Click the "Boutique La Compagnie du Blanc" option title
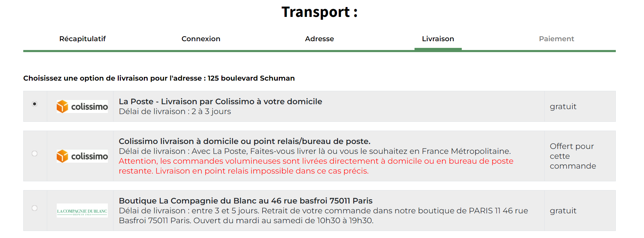Viewport: 644px width, 238px height. (245, 201)
